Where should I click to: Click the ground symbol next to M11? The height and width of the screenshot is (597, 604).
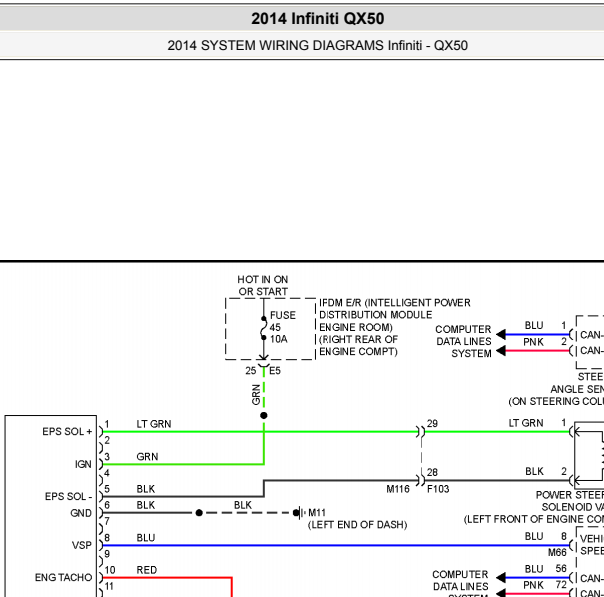(299, 513)
